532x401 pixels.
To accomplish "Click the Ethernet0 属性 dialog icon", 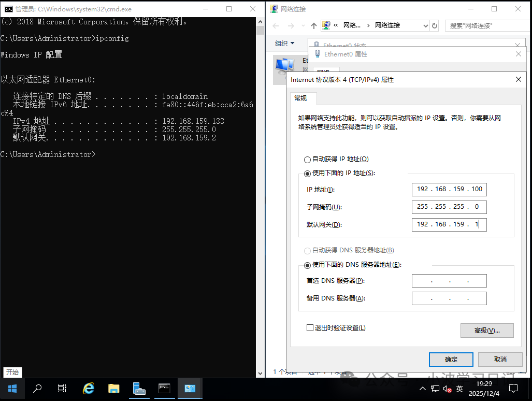I will pos(317,54).
